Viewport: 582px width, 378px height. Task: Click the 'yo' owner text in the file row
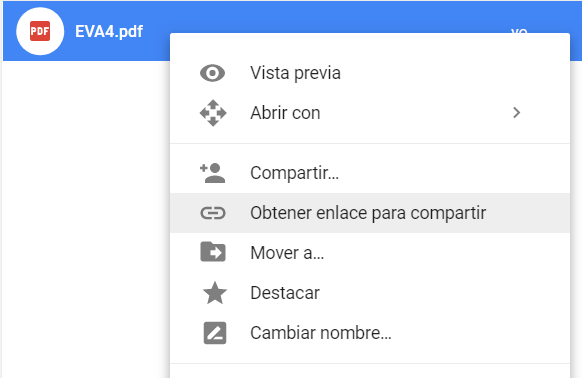tap(519, 30)
